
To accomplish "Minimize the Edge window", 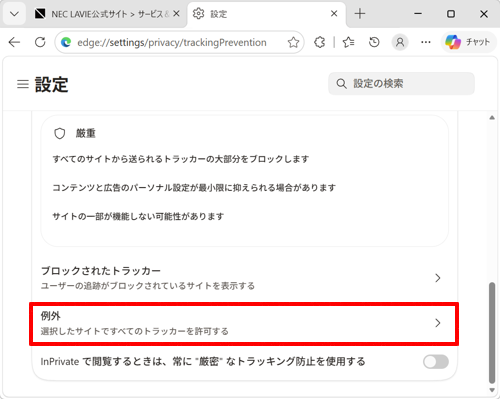I will pyautogui.click(x=418, y=14).
